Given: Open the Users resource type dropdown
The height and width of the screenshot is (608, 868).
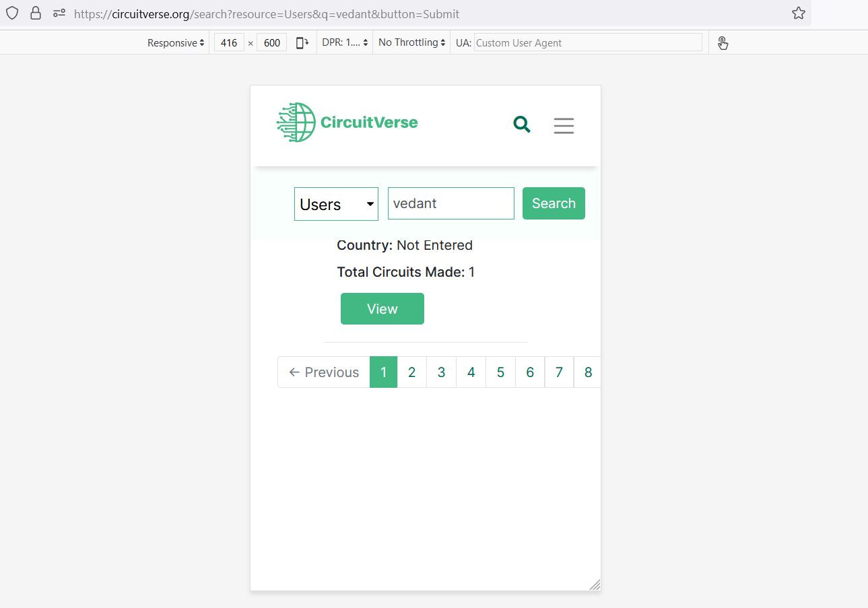Looking at the screenshot, I should pyautogui.click(x=336, y=203).
